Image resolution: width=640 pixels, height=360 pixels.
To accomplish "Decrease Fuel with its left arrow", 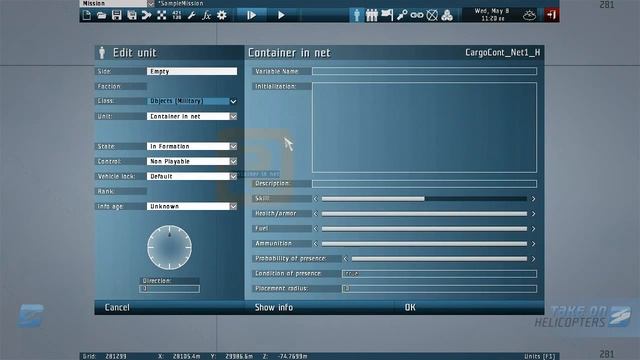I will [316, 229].
